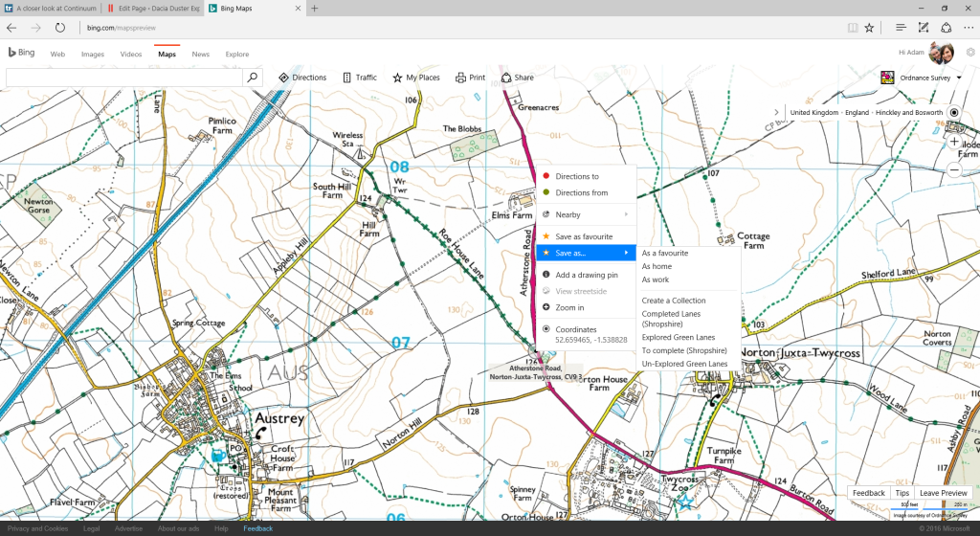This screenshot has width=980, height=536.
Task: Click the search magnifier icon
Action: pos(252,78)
